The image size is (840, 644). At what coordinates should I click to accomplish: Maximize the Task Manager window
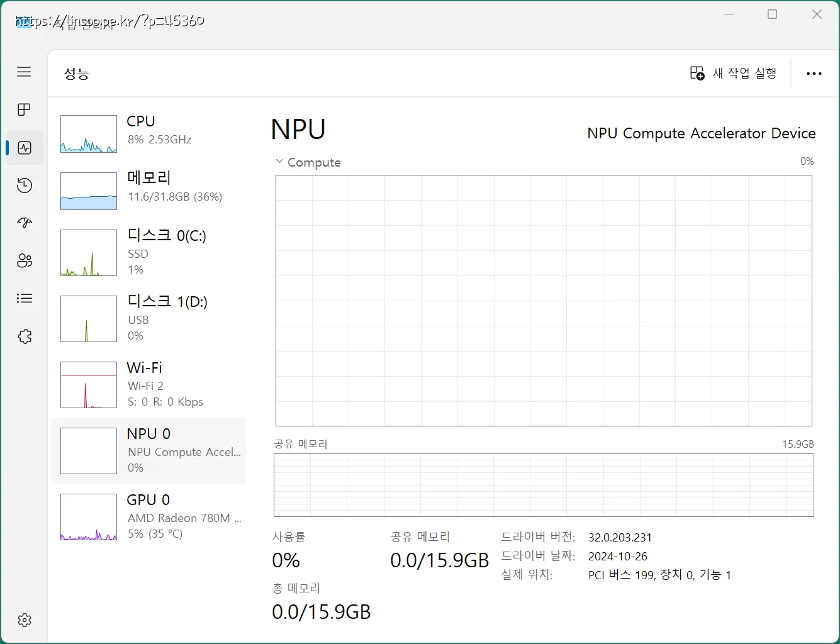[x=773, y=14]
